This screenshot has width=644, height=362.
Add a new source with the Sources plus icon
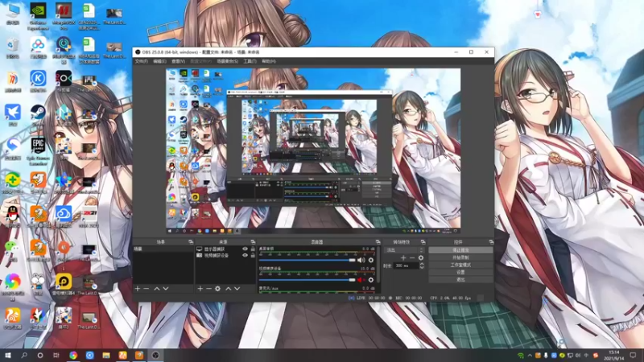(x=200, y=289)
